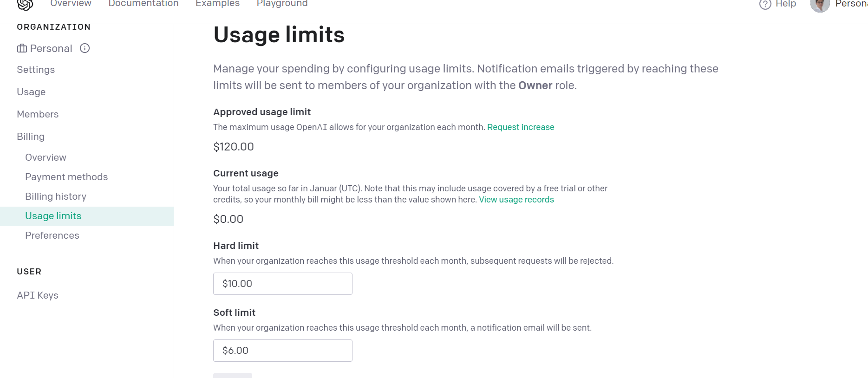Open Billing Overview in the sidebar
This screenshot has height=378, width=868.
pyautogui.click(x=46, y=157)
